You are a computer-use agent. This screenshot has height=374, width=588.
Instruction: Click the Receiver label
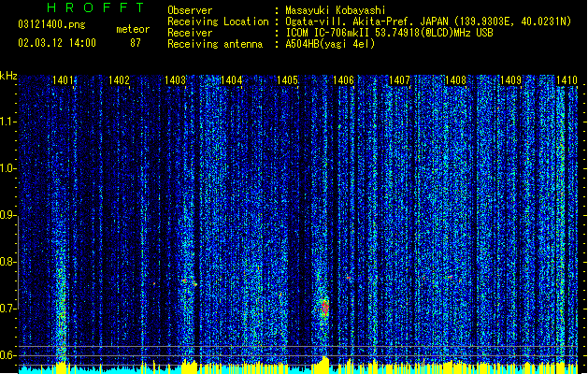190,33
